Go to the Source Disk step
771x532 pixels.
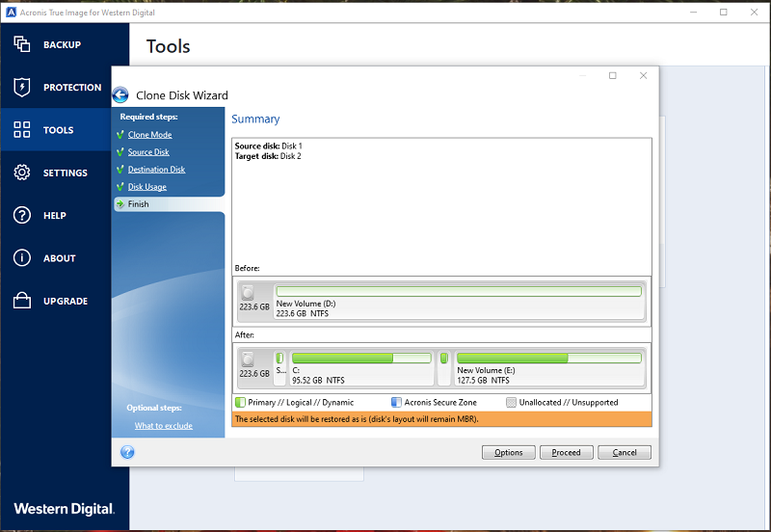click(148, 152)
